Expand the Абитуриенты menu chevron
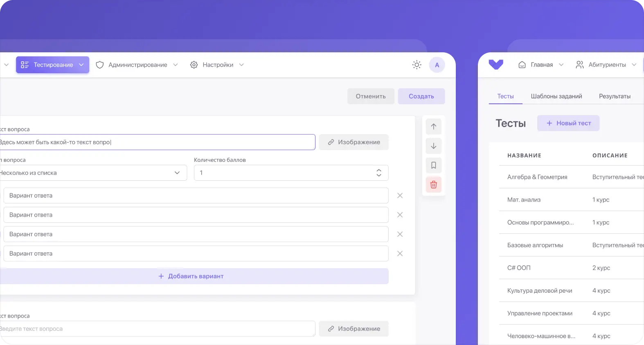This screenshot has height=345, width=644. click(x=634, y=65)
